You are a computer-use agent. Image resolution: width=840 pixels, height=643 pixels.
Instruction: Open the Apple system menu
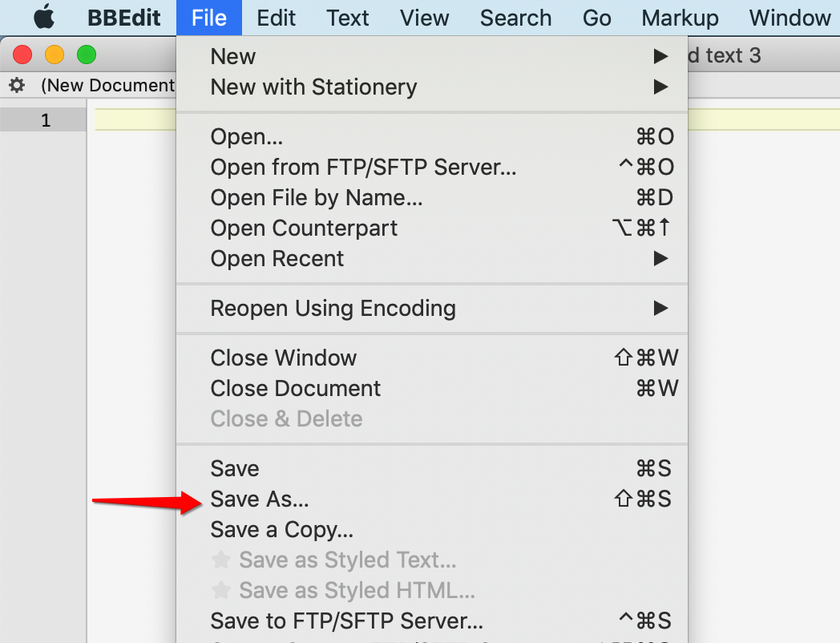44,18
